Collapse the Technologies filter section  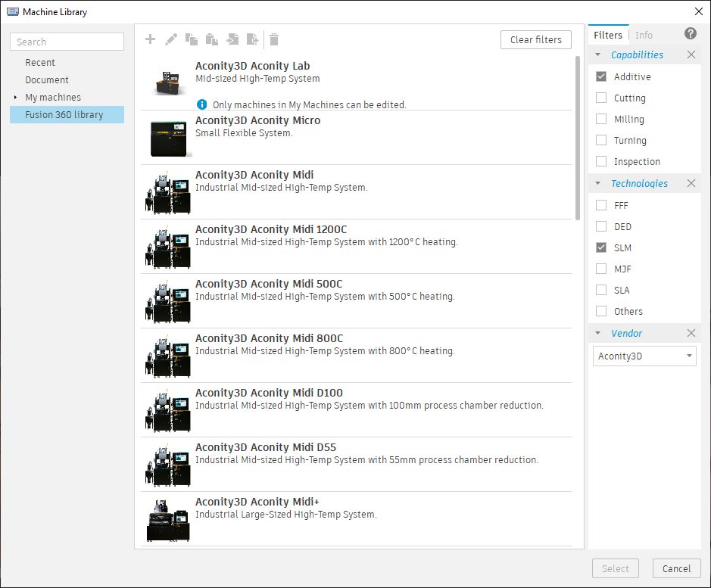(x=597, y=183)
